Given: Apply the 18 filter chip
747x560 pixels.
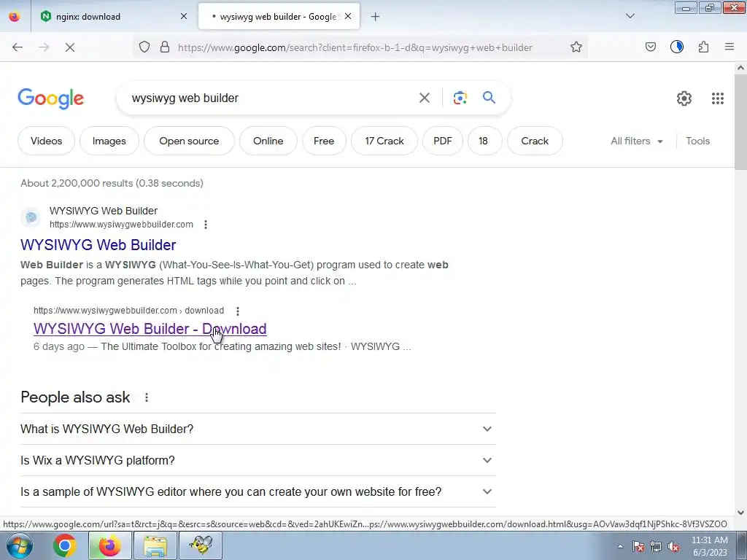Looking at the screenshot, I should pyautogui.click(x=483, y=141).
